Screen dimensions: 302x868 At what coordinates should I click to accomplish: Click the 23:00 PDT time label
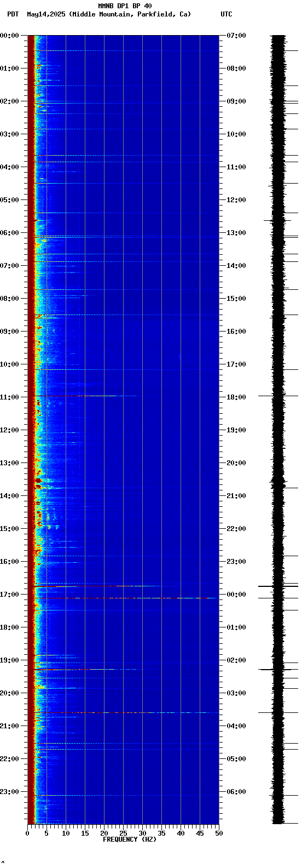[9, 792]
